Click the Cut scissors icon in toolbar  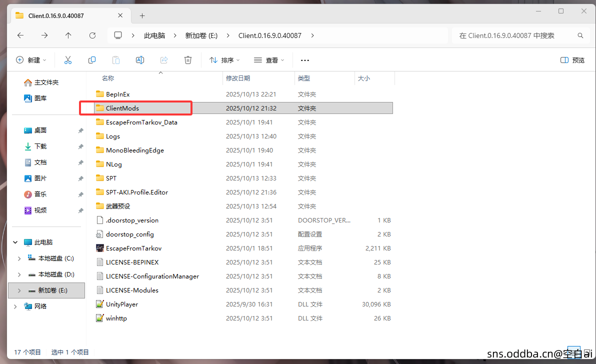tap(68, 60)
